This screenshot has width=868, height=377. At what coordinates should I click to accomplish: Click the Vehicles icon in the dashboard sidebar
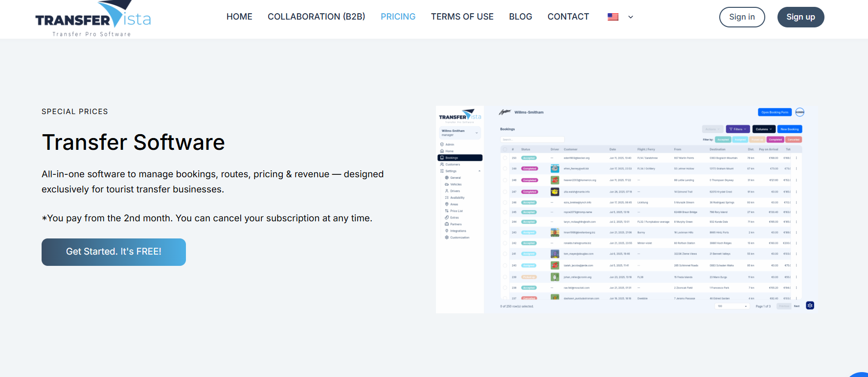coord(447,185)
